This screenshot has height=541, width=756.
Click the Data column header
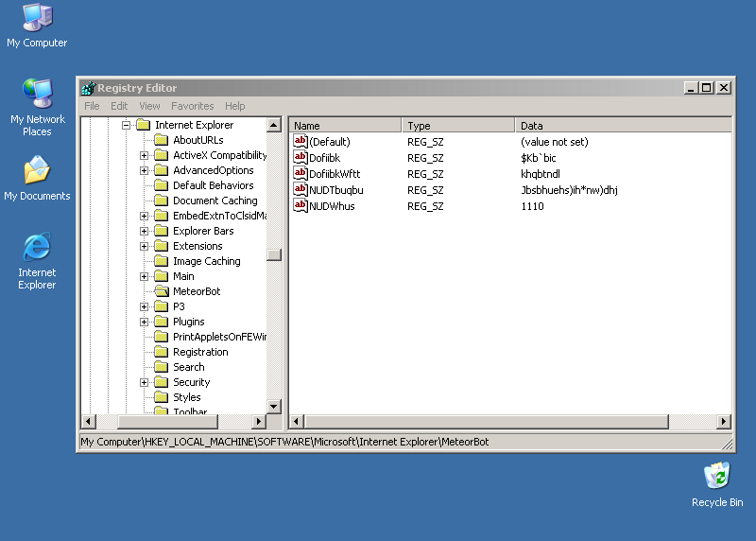(x=624, y=126)
